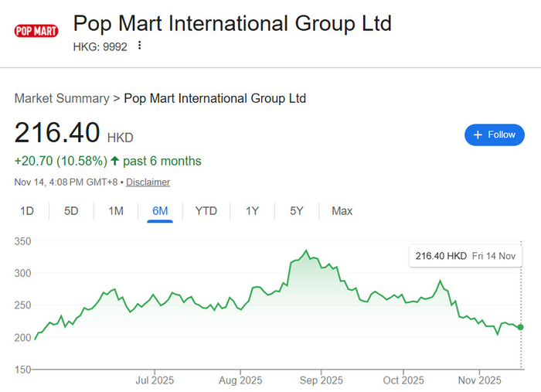The height and width of the screenshot is (392, 541).
Task: Select the 5D time range tab
Action: point(71,210)
